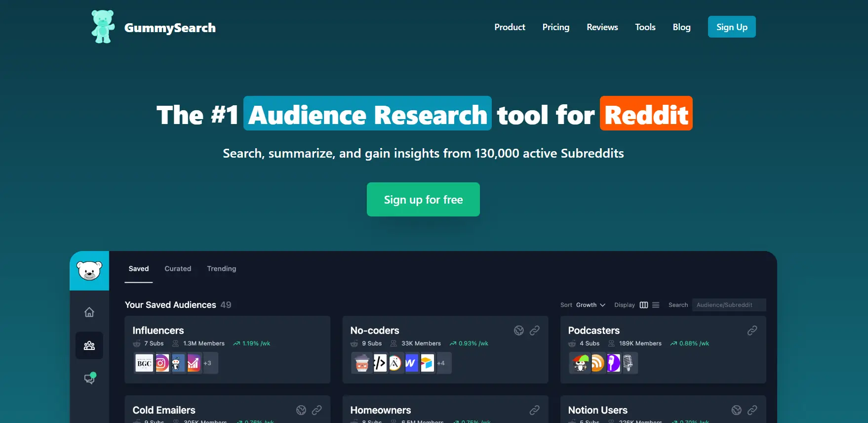Click the '4 Subs' count in Podcasters

[590, 343]
